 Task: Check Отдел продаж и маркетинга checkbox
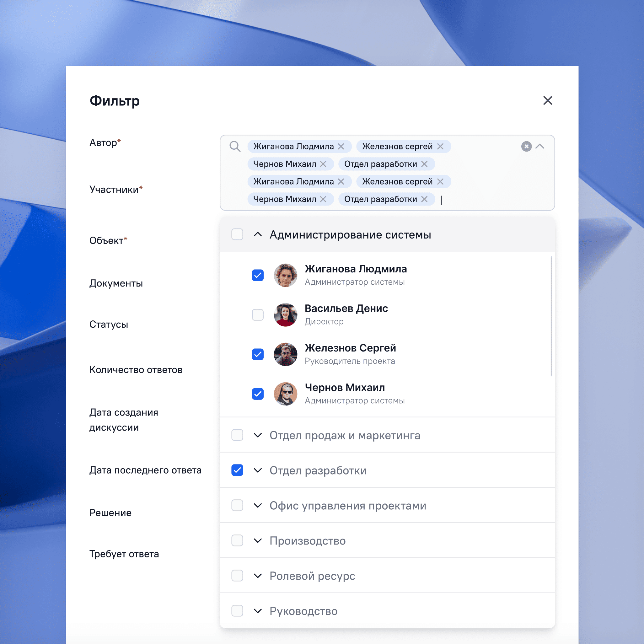point(237,435)
